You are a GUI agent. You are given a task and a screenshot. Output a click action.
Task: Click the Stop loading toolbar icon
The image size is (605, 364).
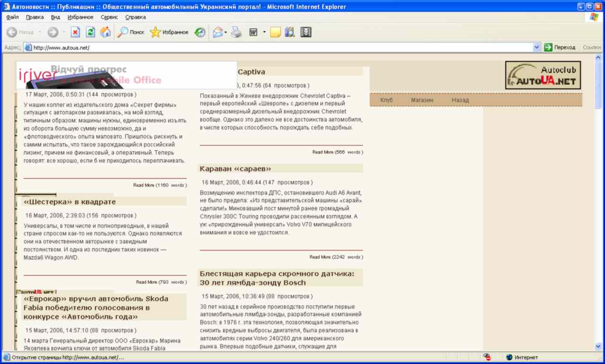(x=75, y=32)
